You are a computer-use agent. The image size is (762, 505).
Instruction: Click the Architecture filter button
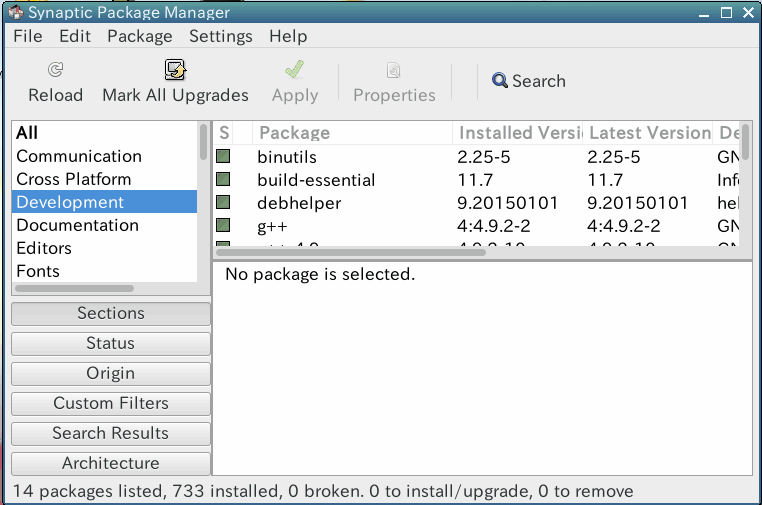[x=111, y=464]
